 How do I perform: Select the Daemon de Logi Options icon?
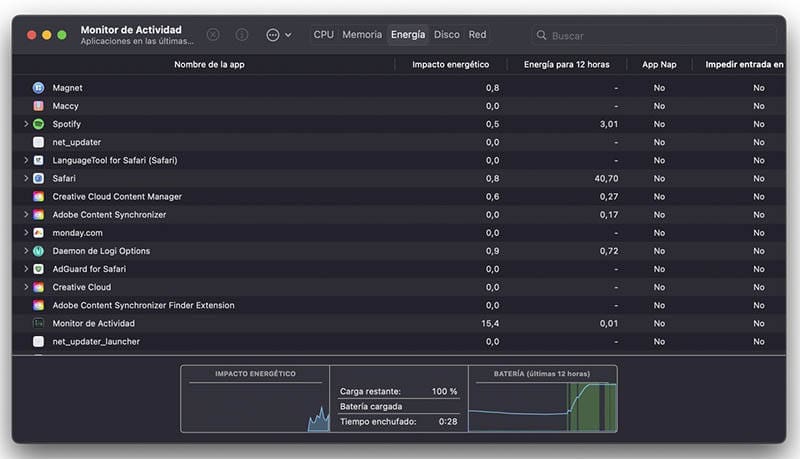(x=38, y=251)
